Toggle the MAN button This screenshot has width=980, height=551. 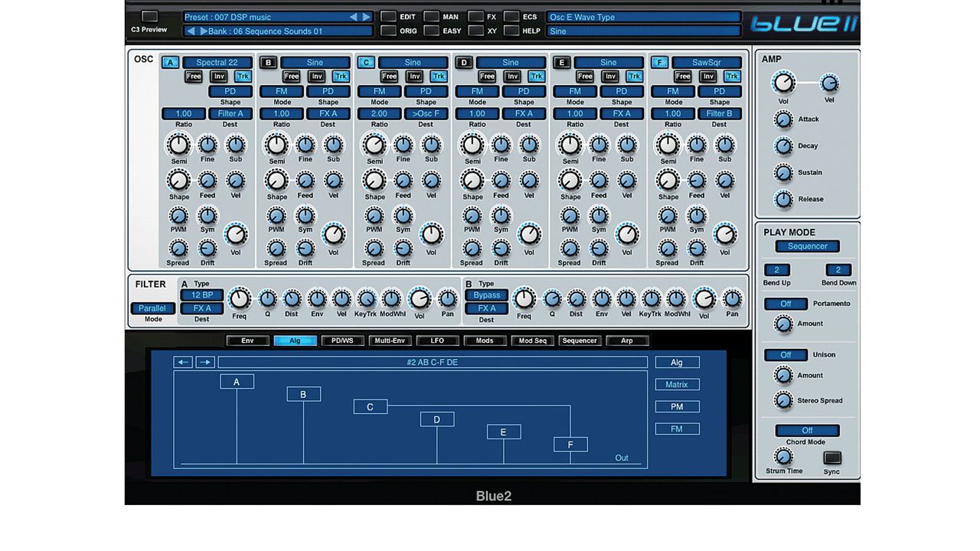click(432, 16)
